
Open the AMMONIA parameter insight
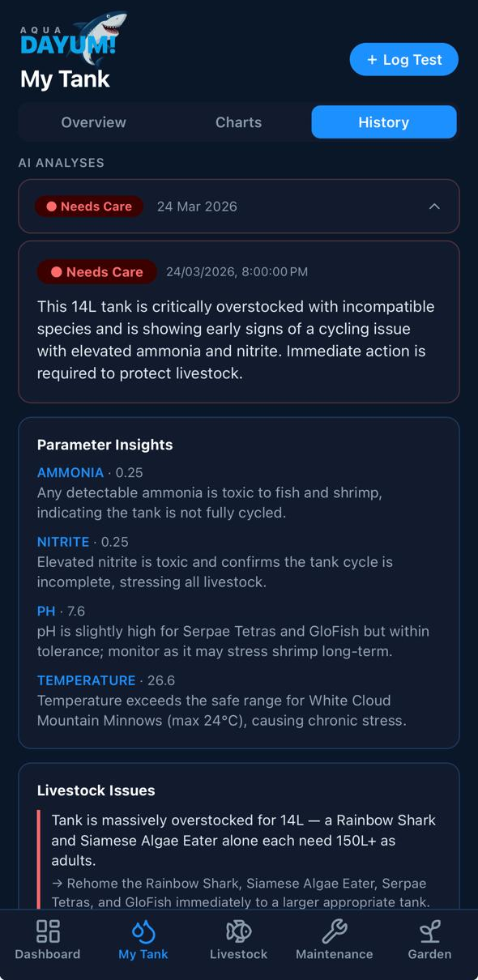70,472
